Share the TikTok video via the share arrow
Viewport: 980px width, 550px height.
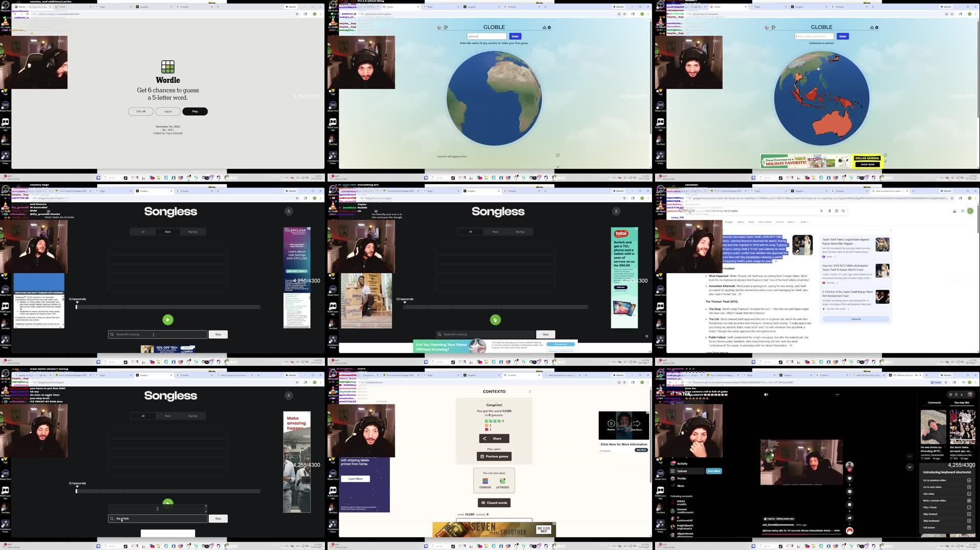click(x=850, y=517)
